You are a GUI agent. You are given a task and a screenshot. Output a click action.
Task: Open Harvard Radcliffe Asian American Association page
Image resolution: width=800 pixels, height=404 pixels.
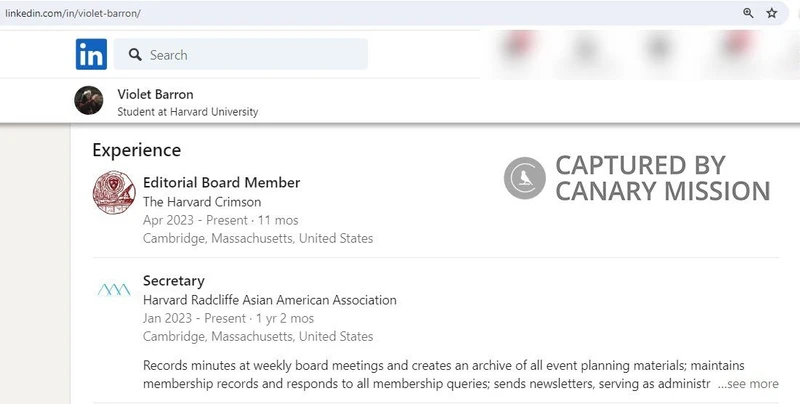click(270, 300)
